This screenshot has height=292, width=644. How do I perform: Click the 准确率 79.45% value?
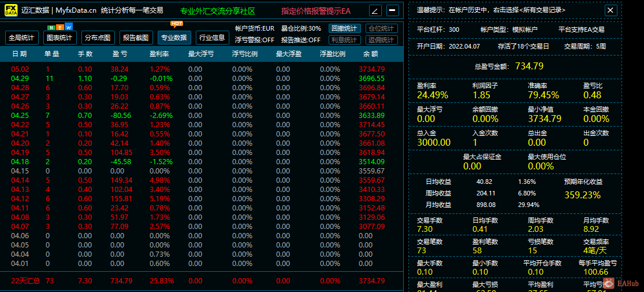coord(544,95)
